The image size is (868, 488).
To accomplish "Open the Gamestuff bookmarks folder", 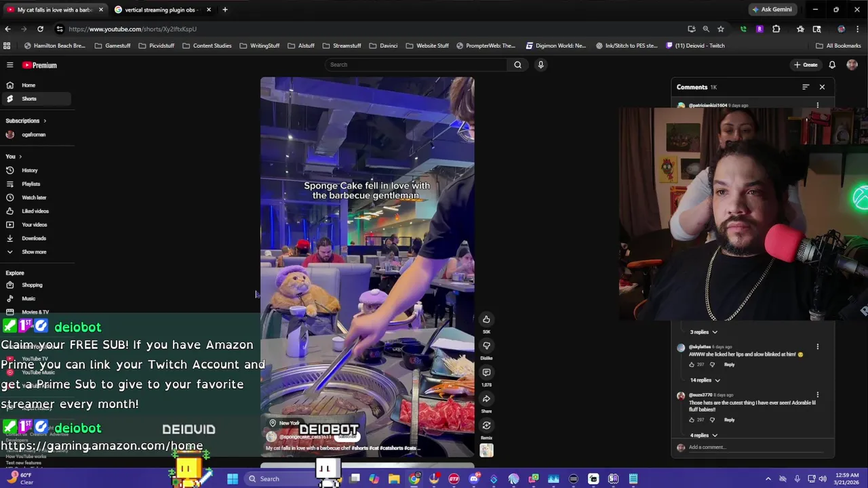I will coord(113,45).
